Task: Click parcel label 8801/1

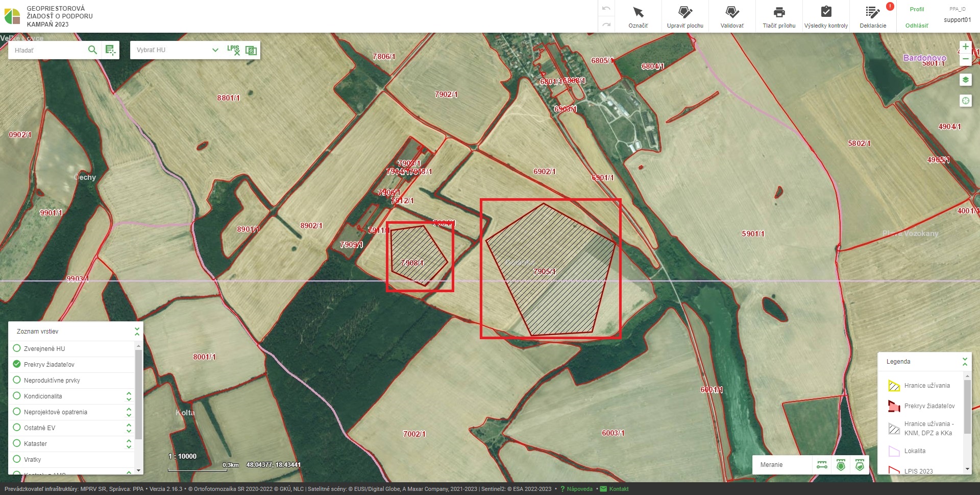Action: click(x=228, y=98)
